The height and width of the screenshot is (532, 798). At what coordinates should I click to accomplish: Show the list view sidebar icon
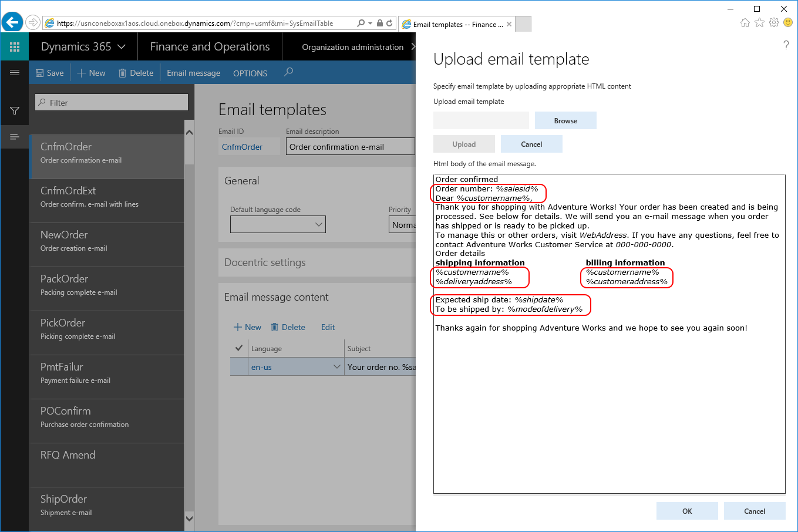(x=15, y=137)
